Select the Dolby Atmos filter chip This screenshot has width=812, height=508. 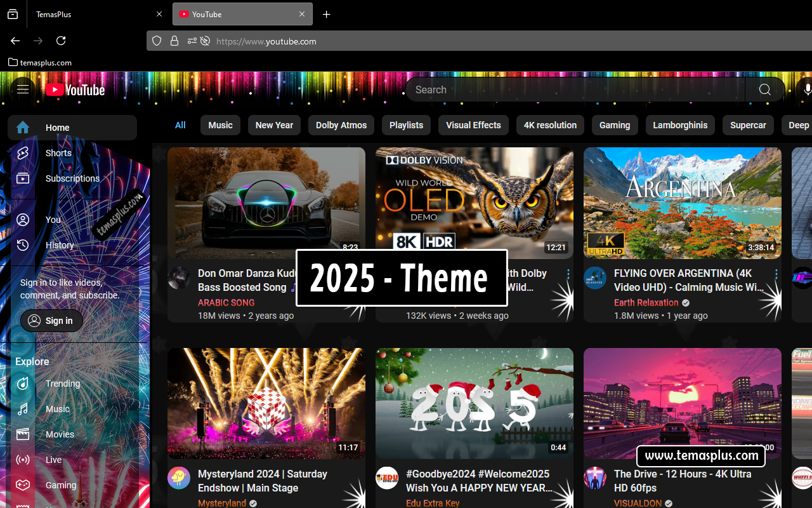point(341,125)
